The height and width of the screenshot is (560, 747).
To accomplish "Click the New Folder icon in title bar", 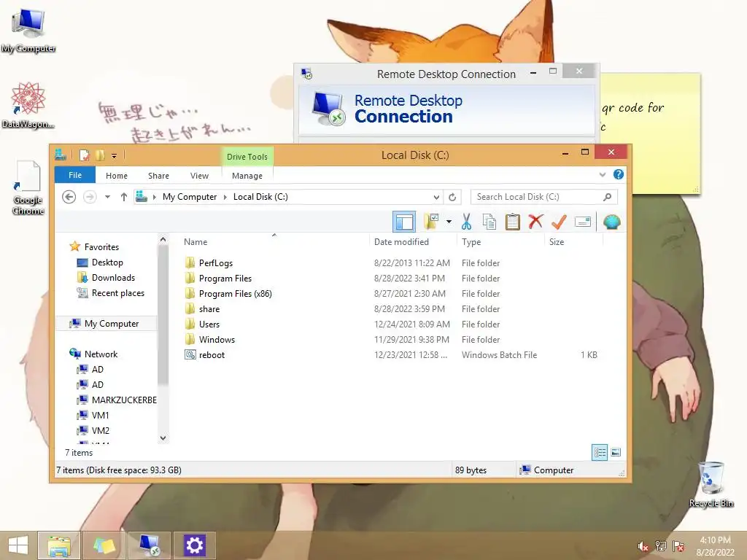I will pos(100,155).
